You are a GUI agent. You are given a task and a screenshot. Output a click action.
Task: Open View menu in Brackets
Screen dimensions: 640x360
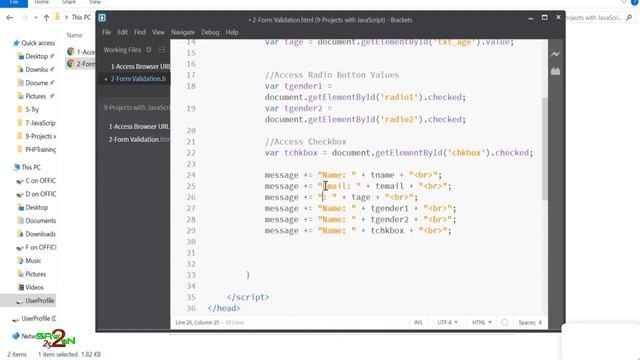(x=158, y=32)
